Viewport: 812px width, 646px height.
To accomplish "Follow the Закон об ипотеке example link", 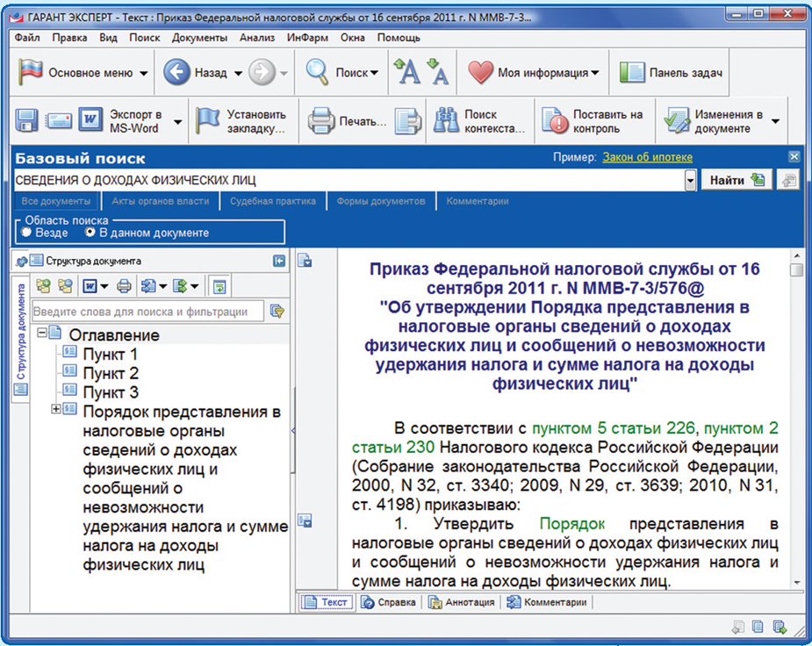I will (x=646, y=157).
